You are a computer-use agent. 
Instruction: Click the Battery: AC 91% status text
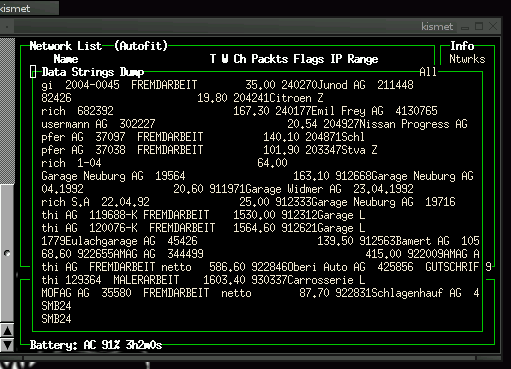pos(96,345)
